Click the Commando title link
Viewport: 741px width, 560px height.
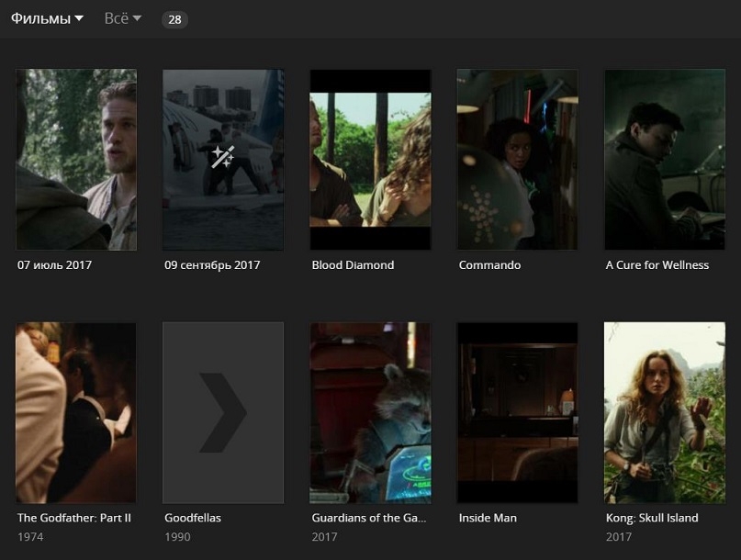[489, 265]
